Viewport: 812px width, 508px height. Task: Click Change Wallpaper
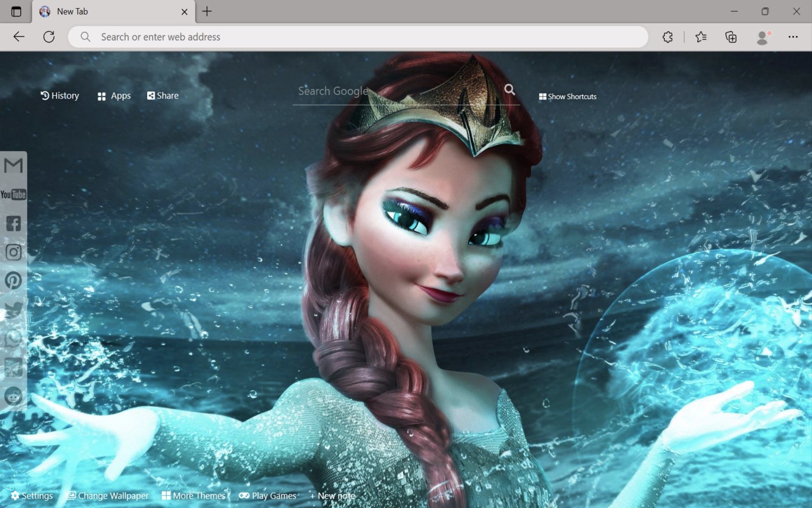(108, 496)
